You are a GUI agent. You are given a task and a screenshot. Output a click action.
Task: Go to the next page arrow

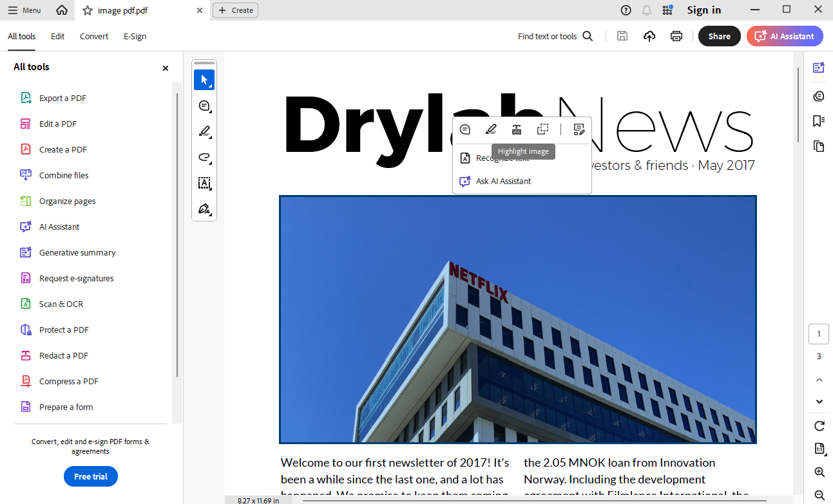click(819, 402)
